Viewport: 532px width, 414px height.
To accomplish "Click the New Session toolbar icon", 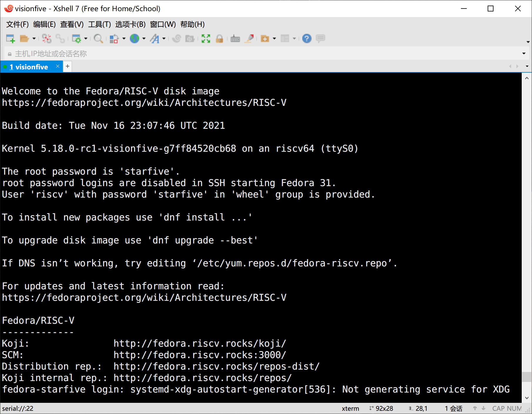I will click(11, 39).
